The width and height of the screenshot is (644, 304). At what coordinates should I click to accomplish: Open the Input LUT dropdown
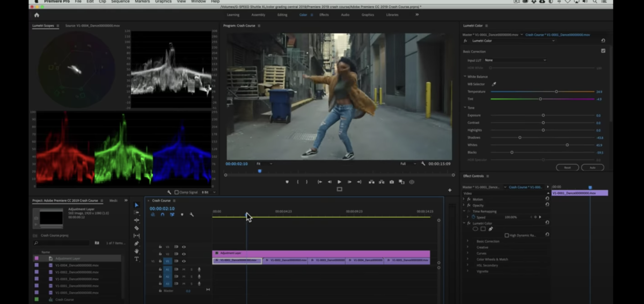pos(515,60)
